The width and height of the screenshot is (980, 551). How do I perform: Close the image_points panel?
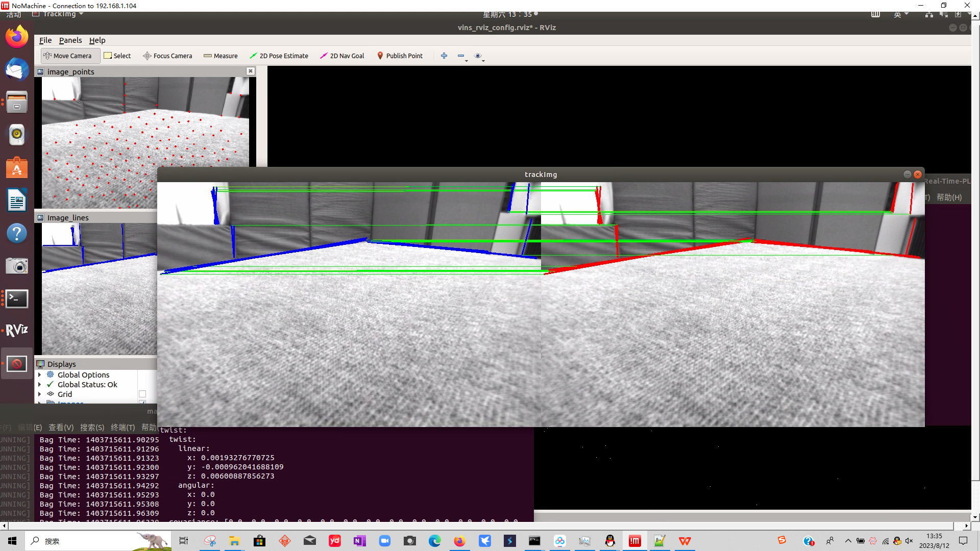point(251,71)
